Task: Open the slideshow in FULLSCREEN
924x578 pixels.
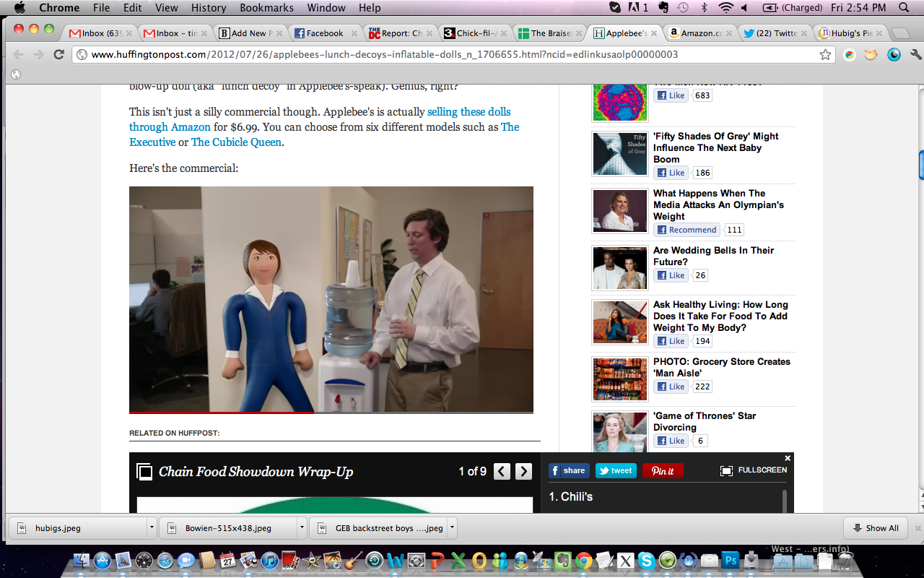Action: tap(754, 470)
